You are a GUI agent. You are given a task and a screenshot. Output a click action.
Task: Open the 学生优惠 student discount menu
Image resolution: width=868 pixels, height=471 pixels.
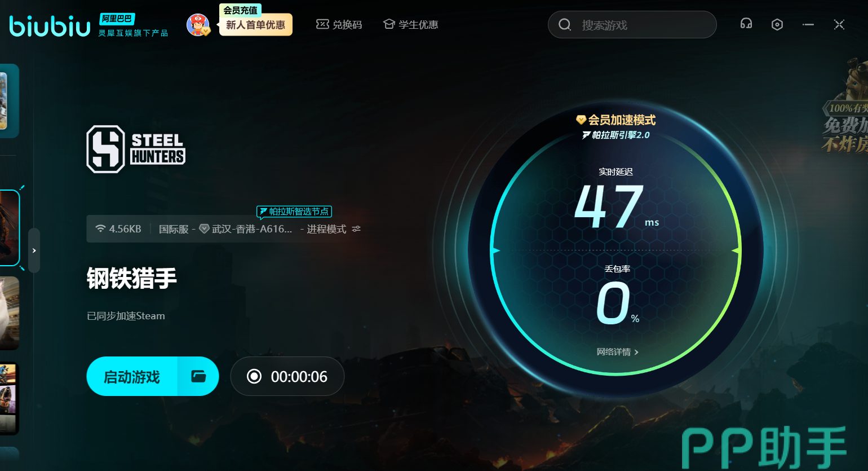click(x=411, y=25)
